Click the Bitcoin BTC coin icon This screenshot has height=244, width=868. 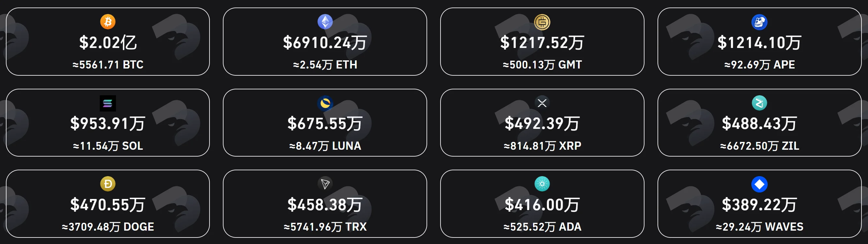(108, 22)
